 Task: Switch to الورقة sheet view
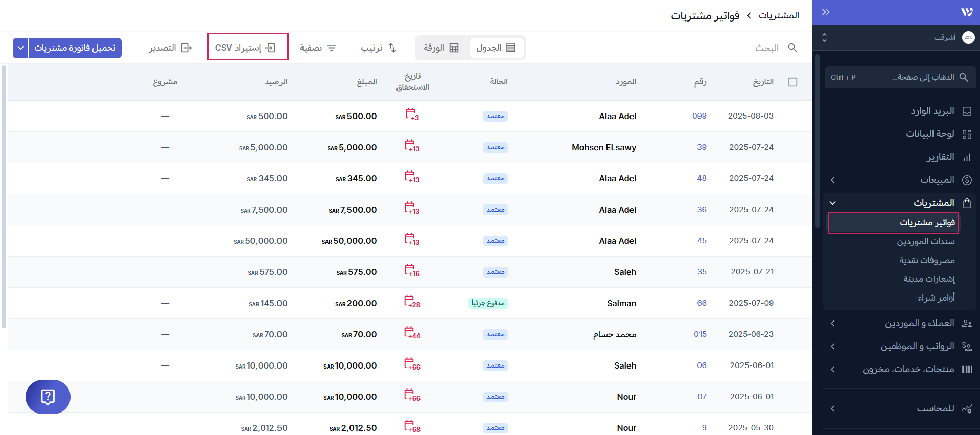pos(441,48)
